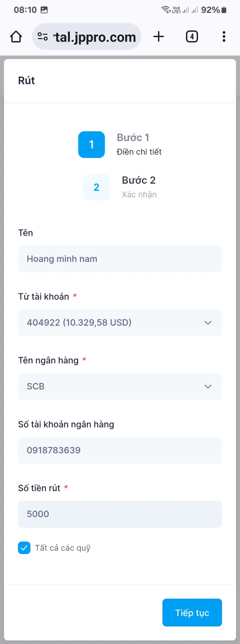
Task: Select the "Bước 1" step label
Action: [133, 138]
